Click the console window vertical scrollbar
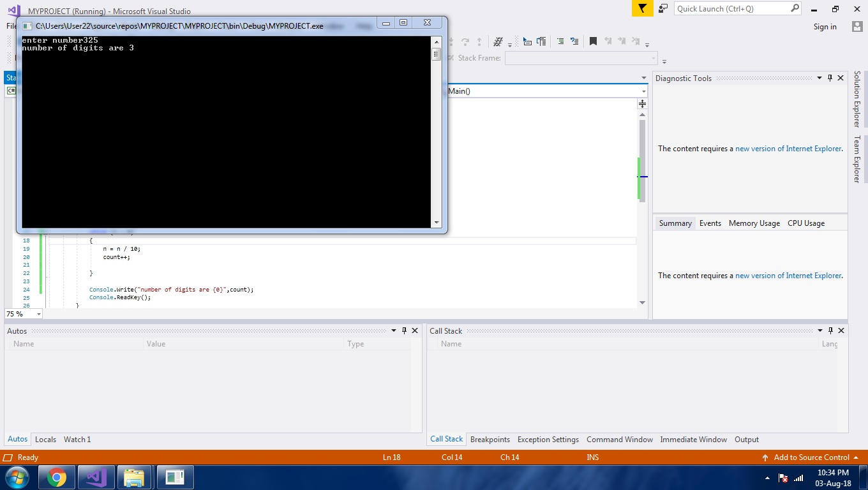Image resolution: width=868 pixels, height=490 pixels. pos(437,131)
